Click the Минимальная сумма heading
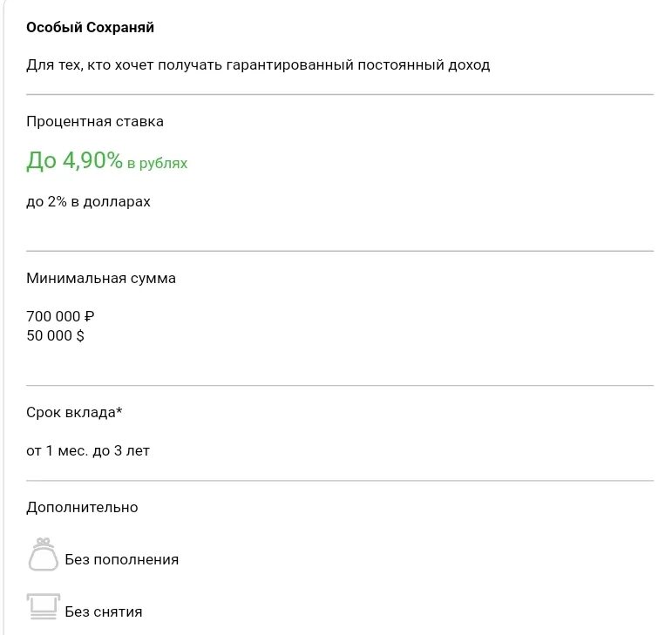The width and height of the screenshot is (672, 635). (101, 279)
